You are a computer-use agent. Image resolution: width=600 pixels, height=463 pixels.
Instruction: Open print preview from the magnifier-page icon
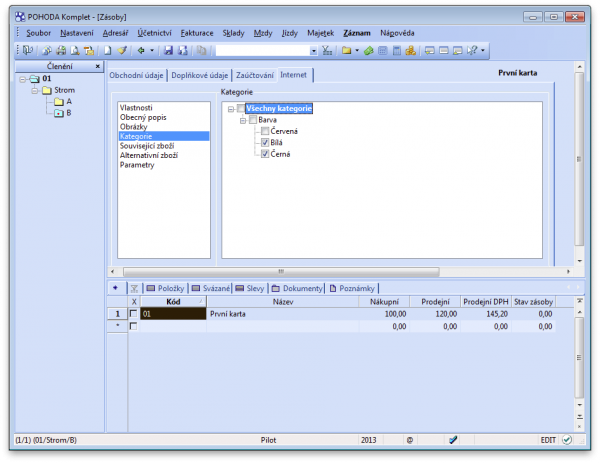pyautogui.click(x=75, y=50)
